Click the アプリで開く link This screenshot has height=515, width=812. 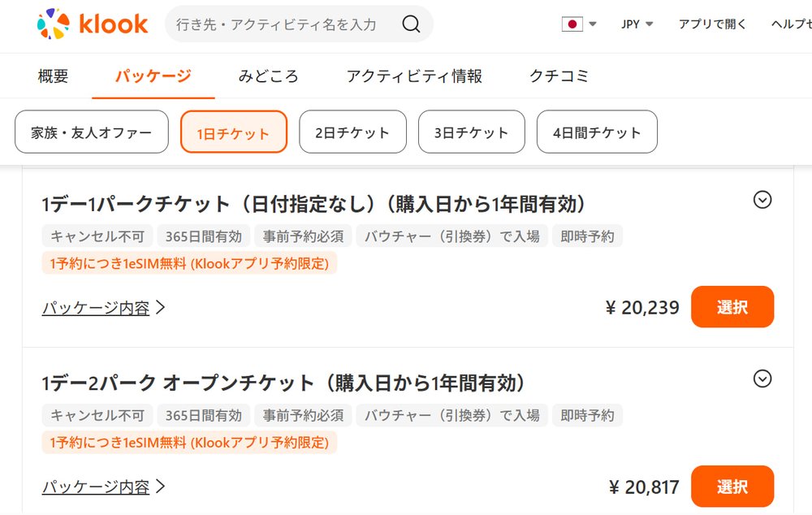pos(711,24)
